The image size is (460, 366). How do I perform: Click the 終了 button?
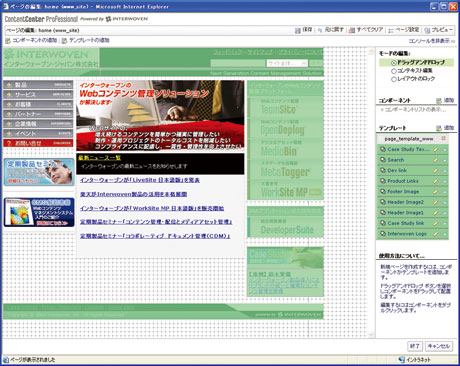coord(415,346)
